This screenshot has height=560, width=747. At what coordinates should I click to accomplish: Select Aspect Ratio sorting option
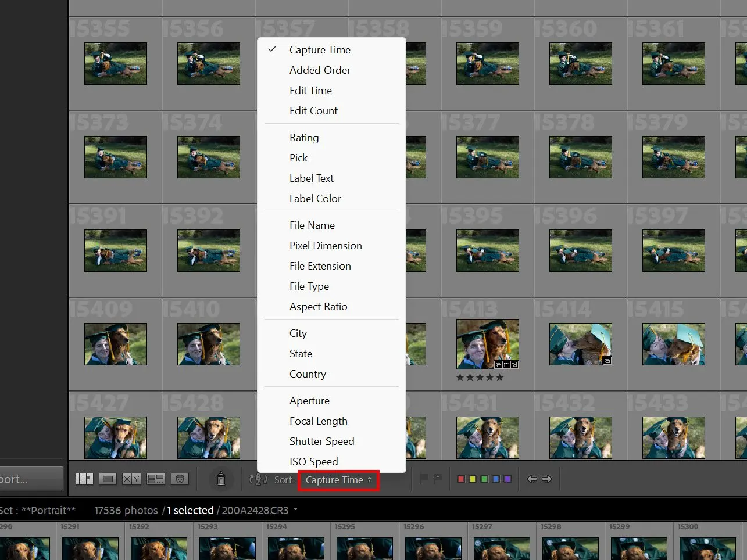click(319, 307)
